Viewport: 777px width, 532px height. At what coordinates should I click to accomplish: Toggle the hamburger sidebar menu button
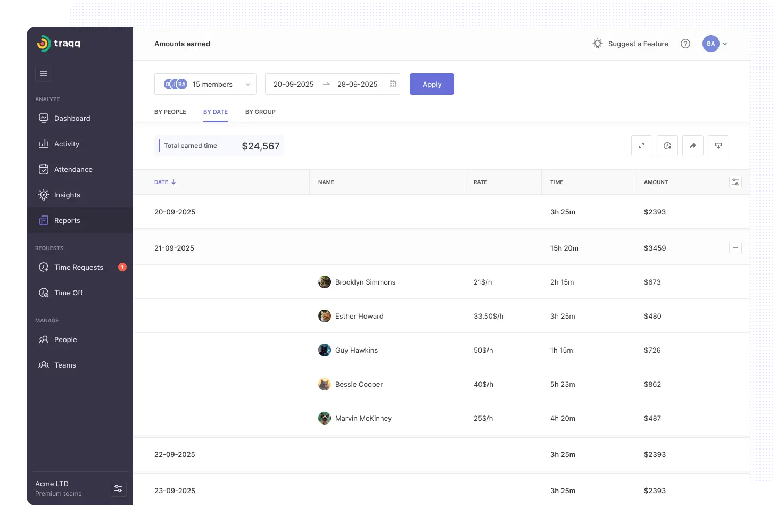click(x=44, y=73)
